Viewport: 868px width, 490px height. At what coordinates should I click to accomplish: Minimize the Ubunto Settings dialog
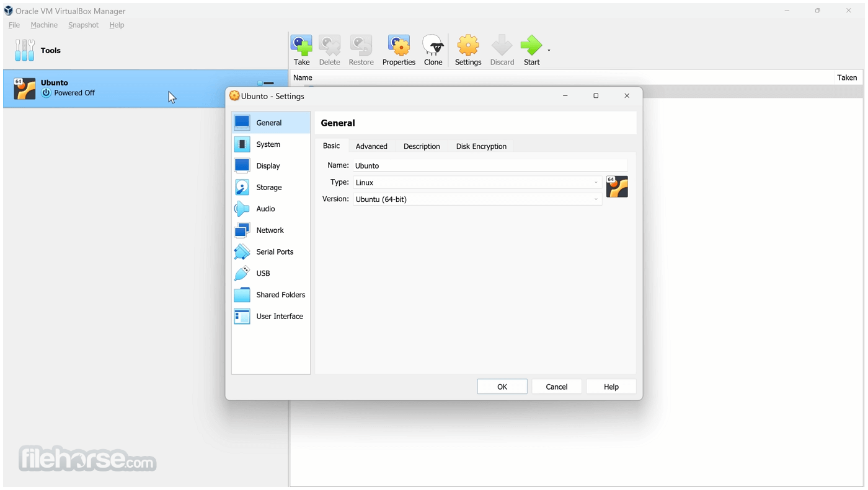[565, 96]
